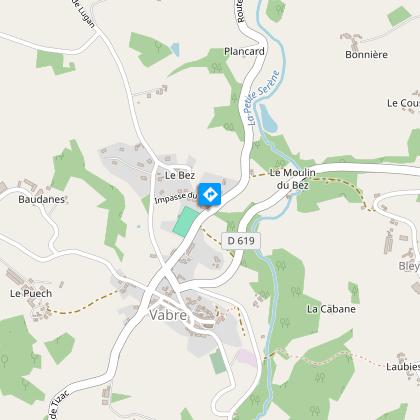
Task: Click the pink shaded area south of Vabre
Action: (247, 358)
